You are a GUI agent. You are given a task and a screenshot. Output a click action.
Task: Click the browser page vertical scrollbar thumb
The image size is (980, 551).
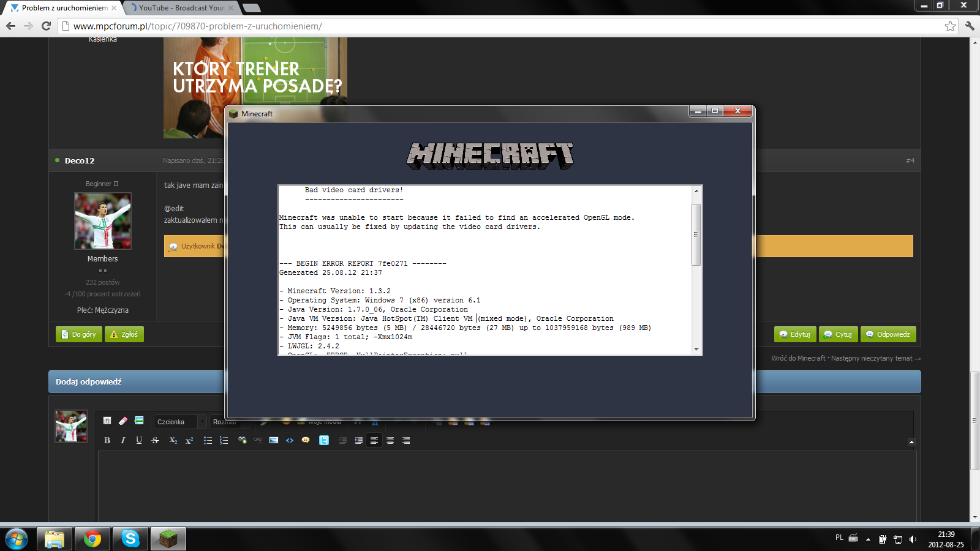974,421
